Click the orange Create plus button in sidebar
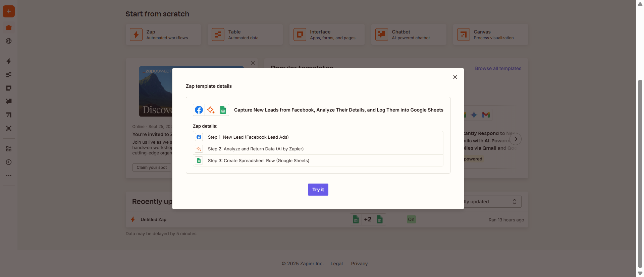 [9, 11]
